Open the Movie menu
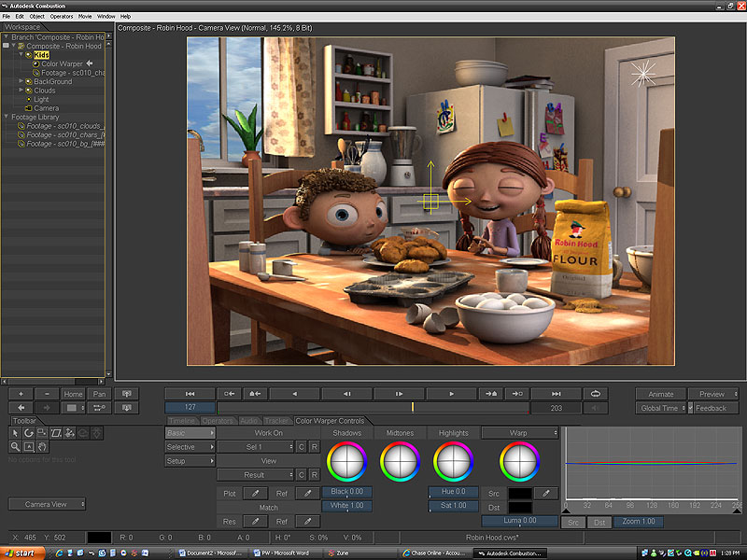Image resolution: width=747 pixels, height=560 pixels. [x=85, y=16]
